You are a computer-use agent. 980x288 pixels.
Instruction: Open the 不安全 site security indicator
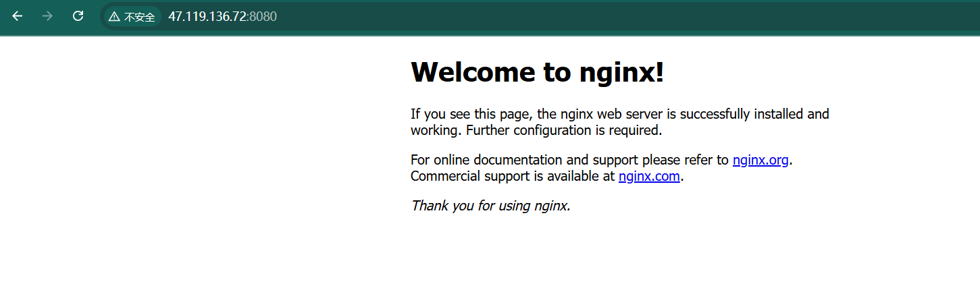(132, 17)
